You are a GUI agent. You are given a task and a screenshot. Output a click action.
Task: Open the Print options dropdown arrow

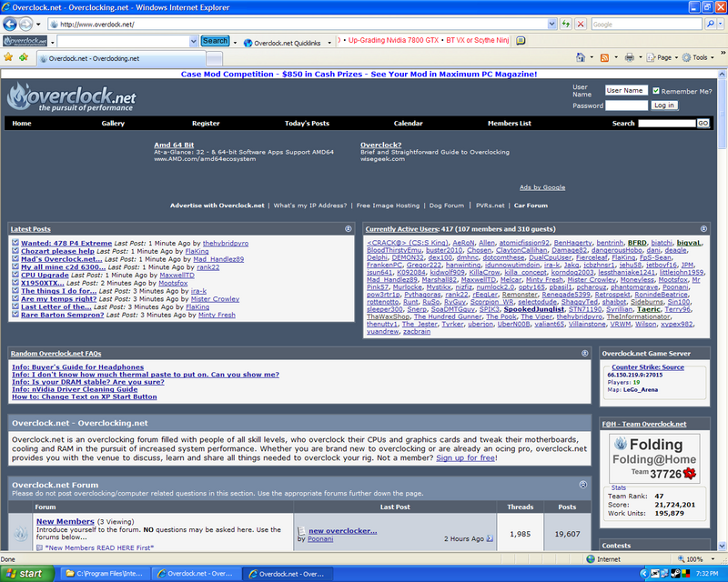641,57
